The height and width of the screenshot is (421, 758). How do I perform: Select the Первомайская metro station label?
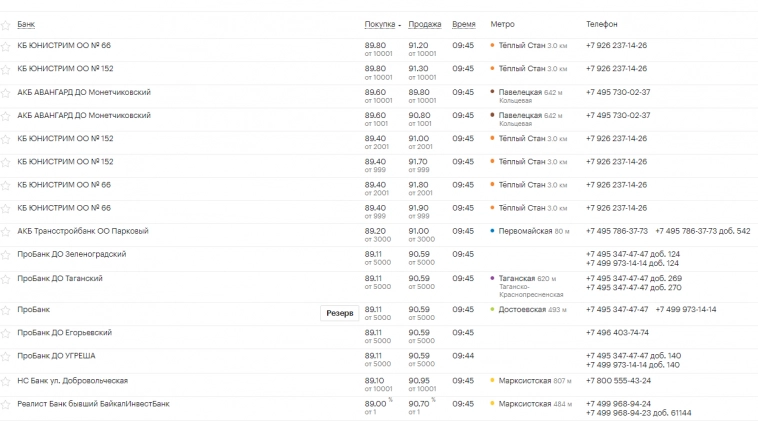(525, 231)
